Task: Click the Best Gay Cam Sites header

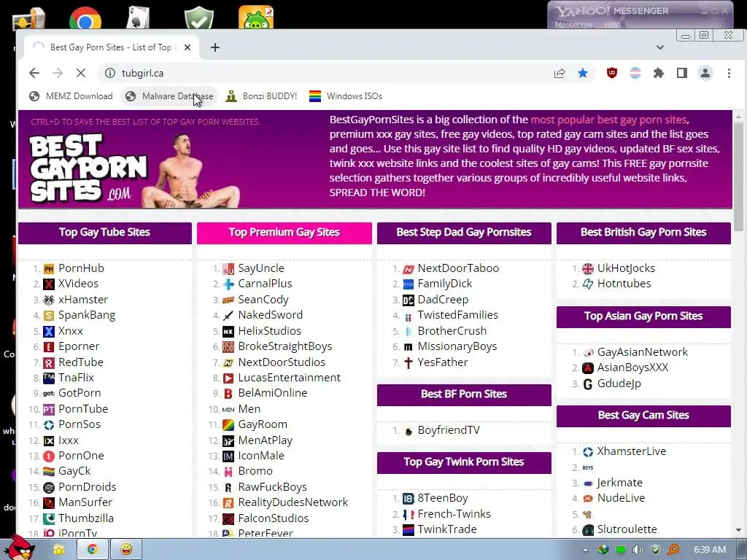Action: coord(643,416)
